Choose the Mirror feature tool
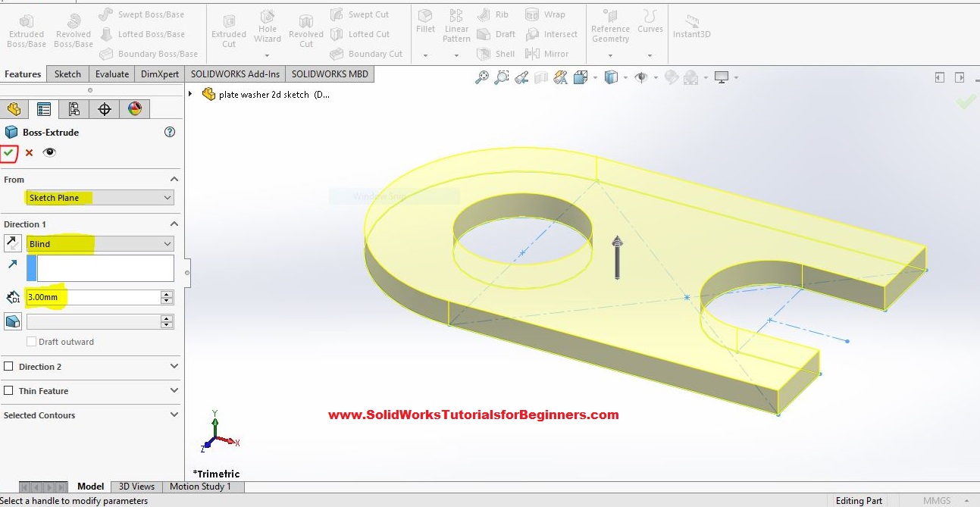This screenshot has height=507, width=980. 546,54
